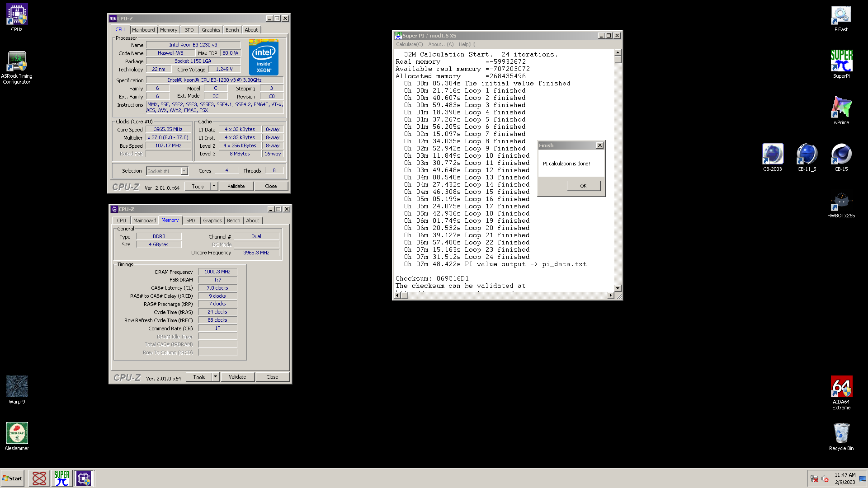Launch the wPrime desktop icon
This screenshot has height=488, width=868.
[x=841, y=111]
